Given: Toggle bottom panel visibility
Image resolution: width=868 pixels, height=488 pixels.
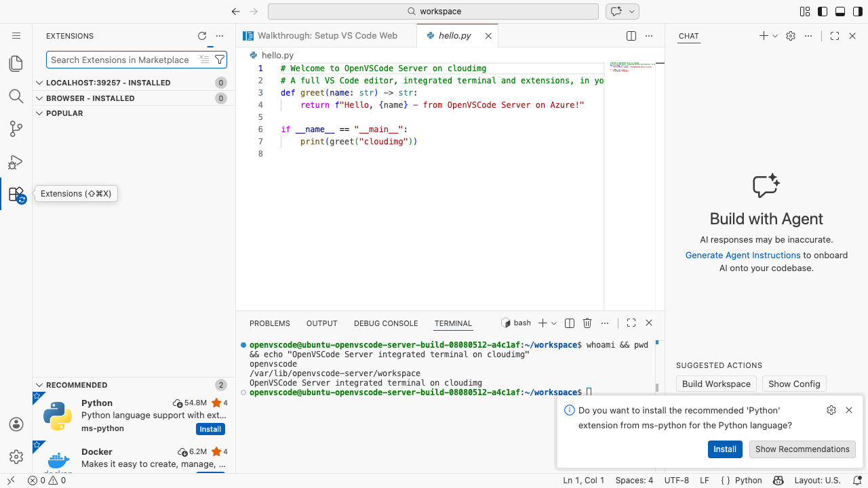Looking at the screenshot, I should pyautogui.click(x=840, y=12).
